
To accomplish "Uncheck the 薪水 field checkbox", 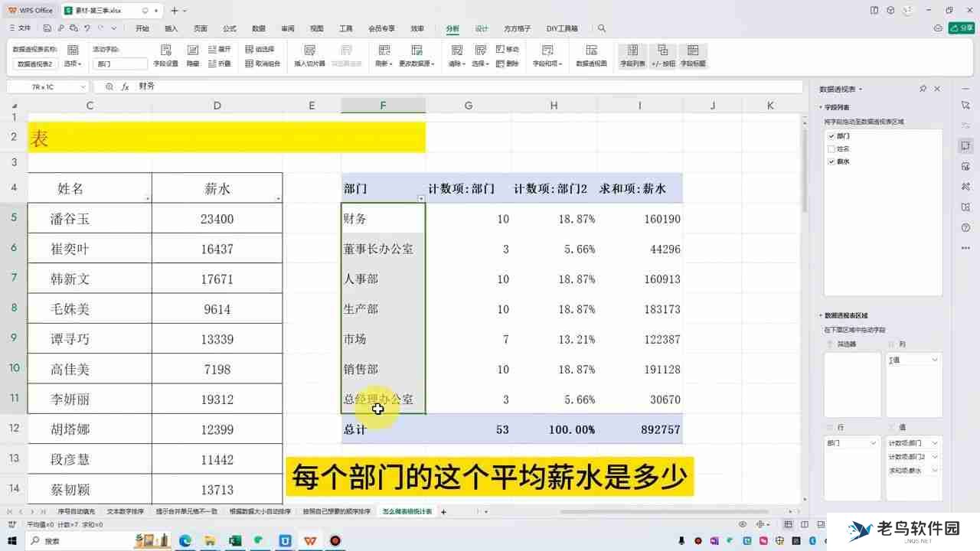I will [x=831, y=161].
